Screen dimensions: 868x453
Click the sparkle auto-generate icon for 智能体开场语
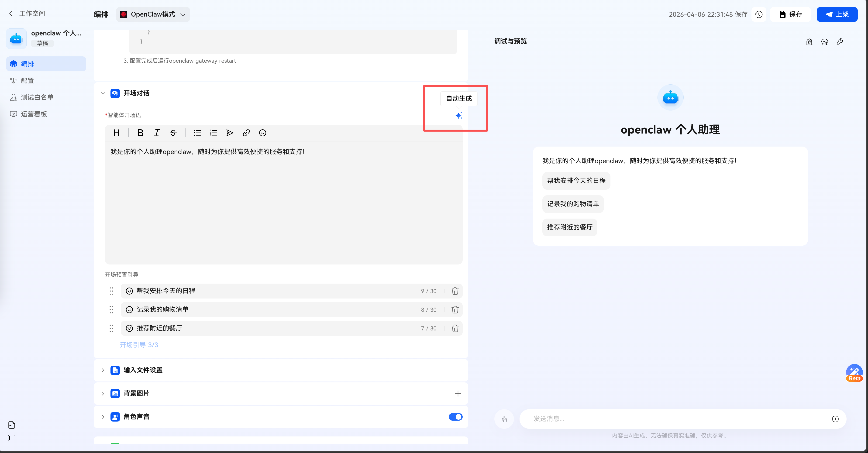pos(459,116)
